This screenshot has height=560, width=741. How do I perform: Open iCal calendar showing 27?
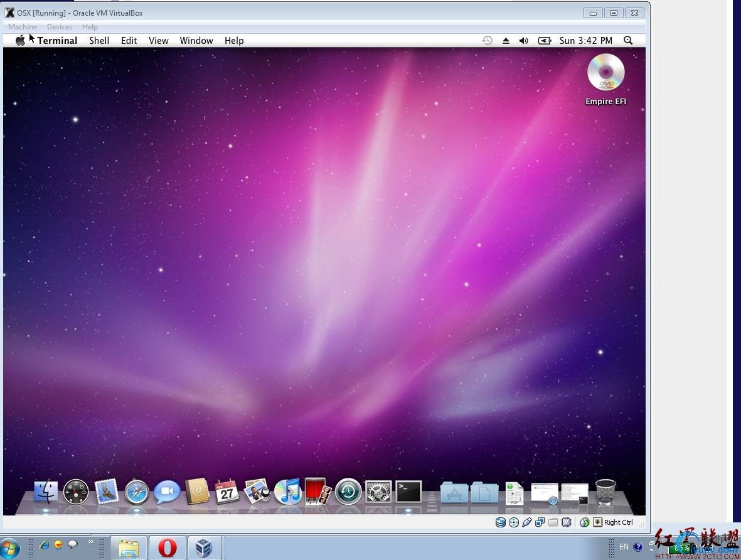227,492
